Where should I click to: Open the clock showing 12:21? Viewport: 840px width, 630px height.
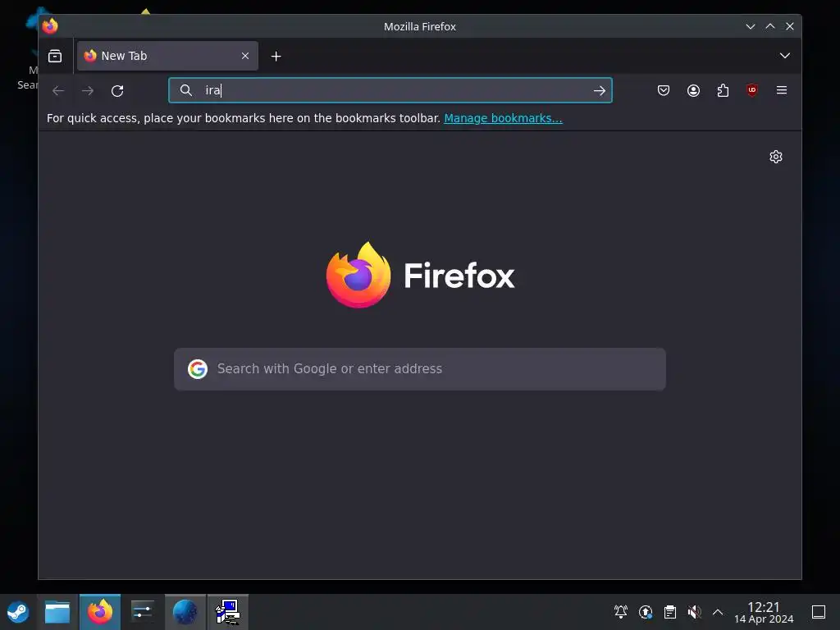[x=764, y=612]
